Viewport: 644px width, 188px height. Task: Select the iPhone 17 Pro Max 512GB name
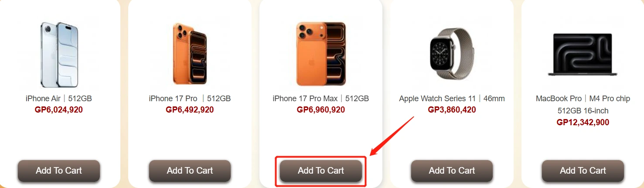click(x=321, y=99)
